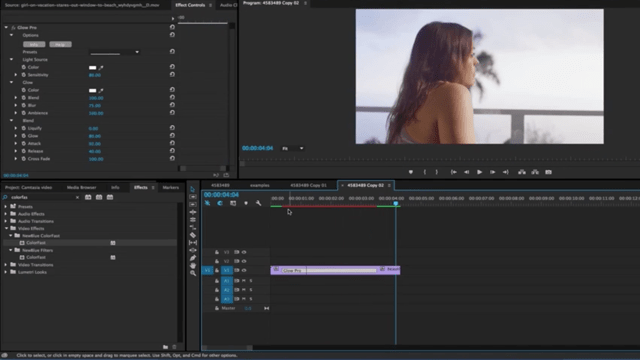Solo audio track A2

coord(251,290)
